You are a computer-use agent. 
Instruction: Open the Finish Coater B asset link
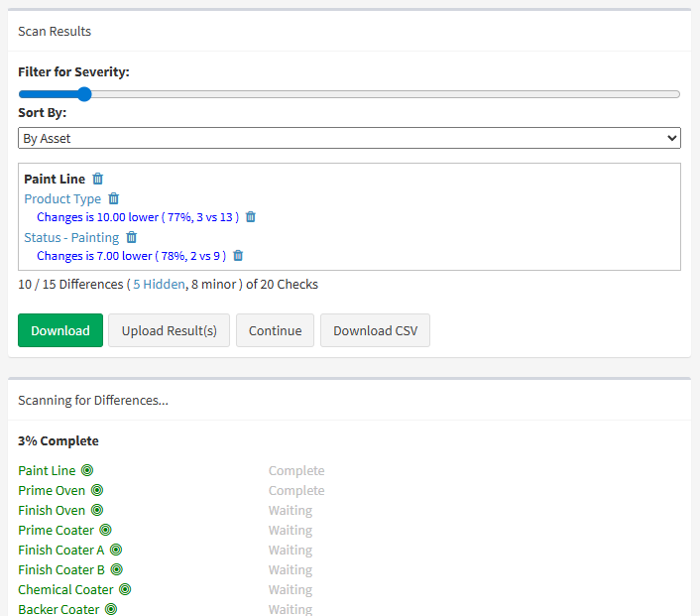tap(61, 570)
